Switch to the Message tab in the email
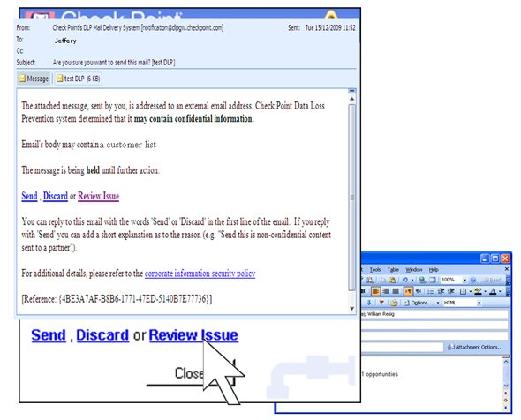The height and width of the screenshot is (420, 521). 34,79
